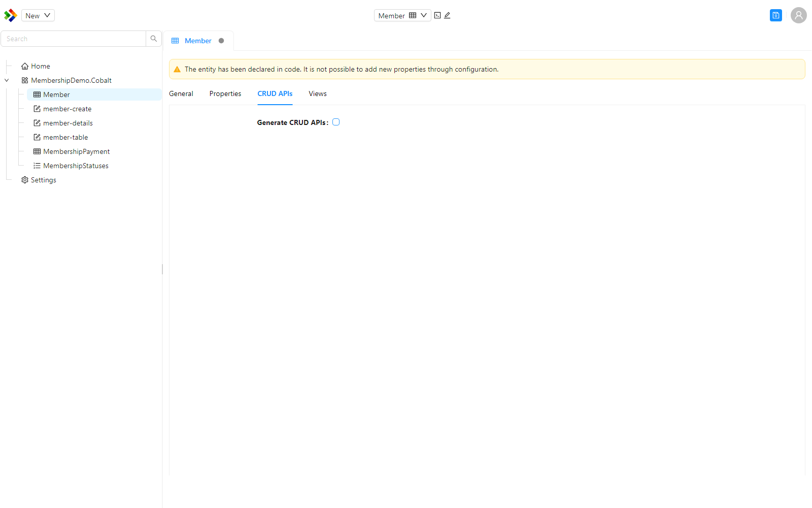Open the member-details form
This screenshot has width=812, height=508.
coord(68,123)
